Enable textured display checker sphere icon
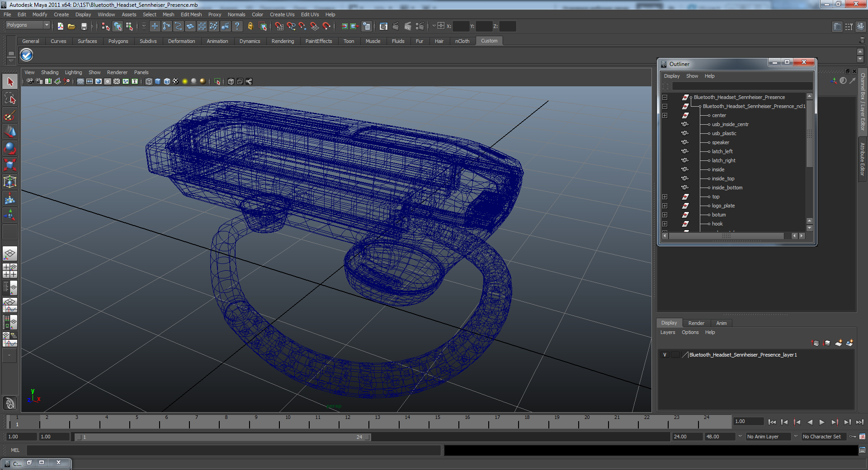 pyautogui.click(x=175, y=81)
